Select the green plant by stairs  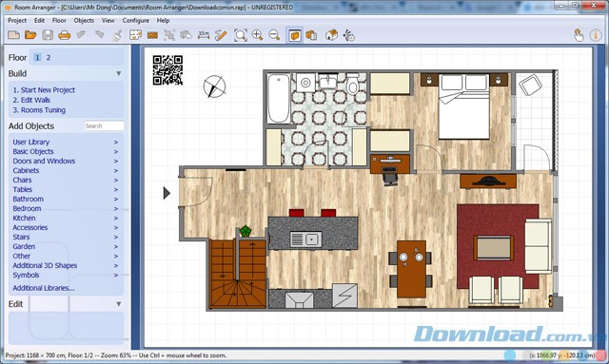tap(246, 231)
